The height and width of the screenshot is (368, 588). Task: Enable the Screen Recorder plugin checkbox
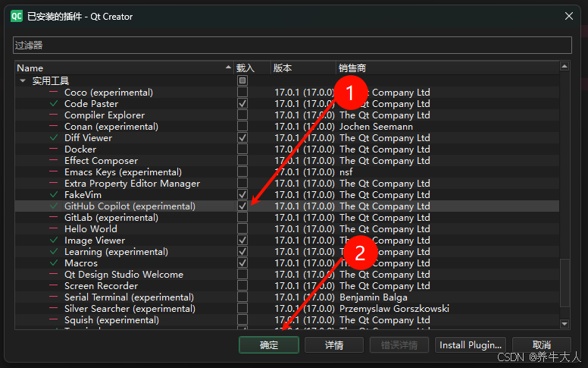[242, 286]
